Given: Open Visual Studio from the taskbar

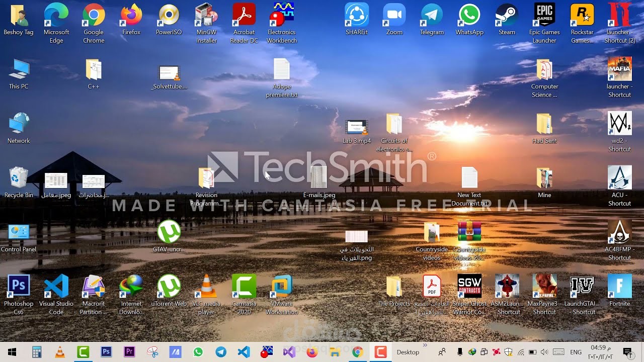Looking at the screenshot, I should (x=289, y=352).
